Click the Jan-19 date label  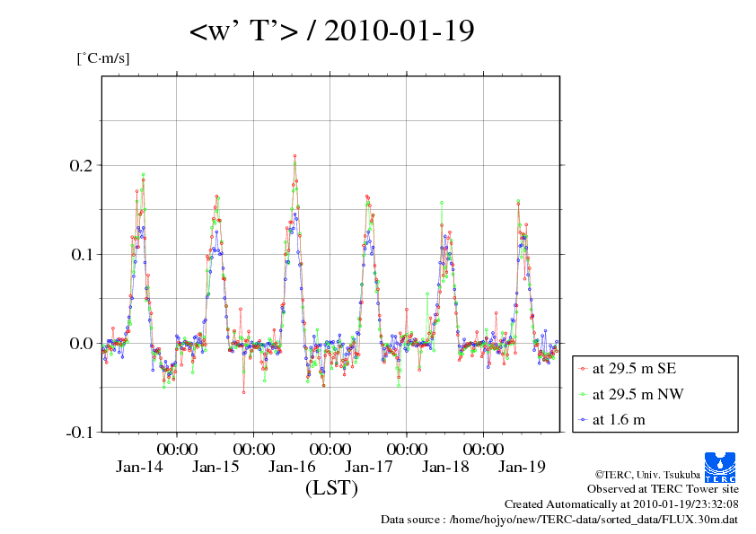522,467
